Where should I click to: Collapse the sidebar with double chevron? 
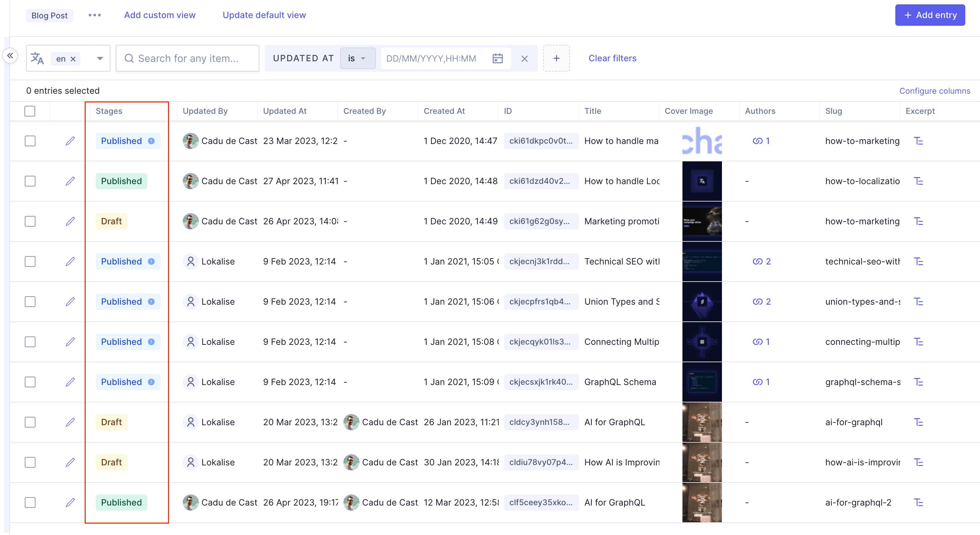(x=10, y=56)
